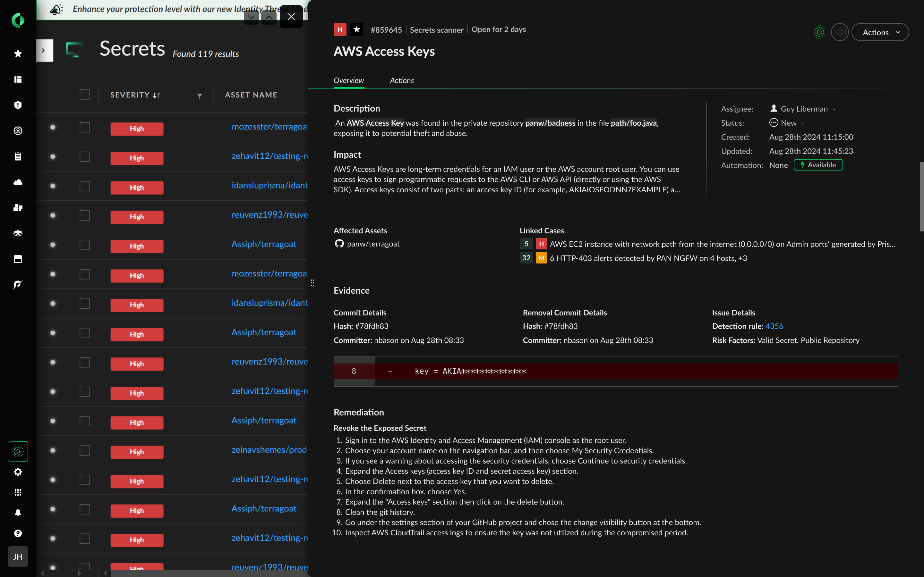
Task: Open the settings gear in sidebar
Action: coord(18,472)
